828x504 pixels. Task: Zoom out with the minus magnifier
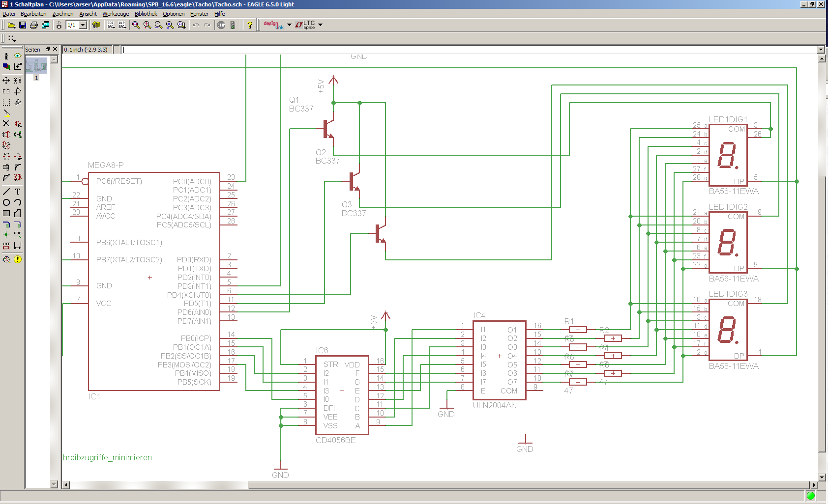tap(159, 25)
